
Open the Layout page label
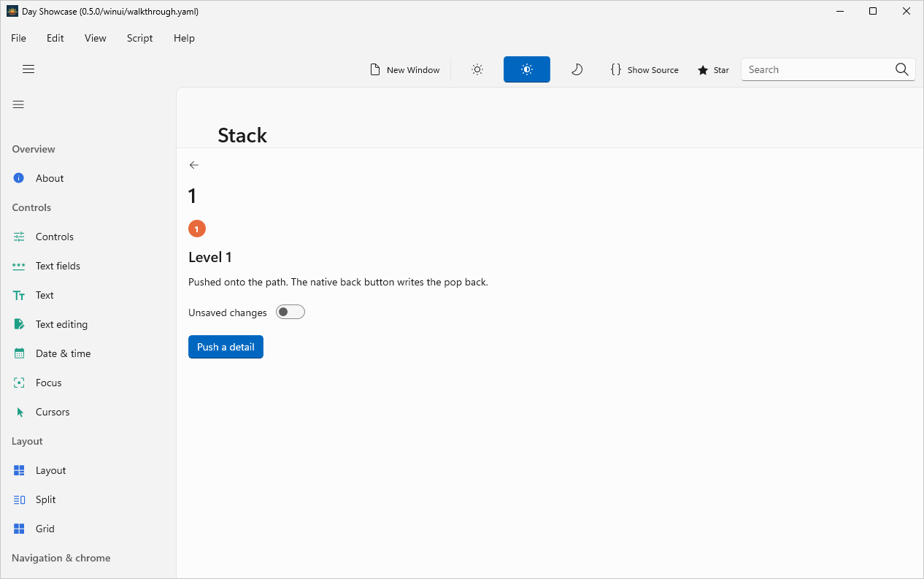point(51,470)
